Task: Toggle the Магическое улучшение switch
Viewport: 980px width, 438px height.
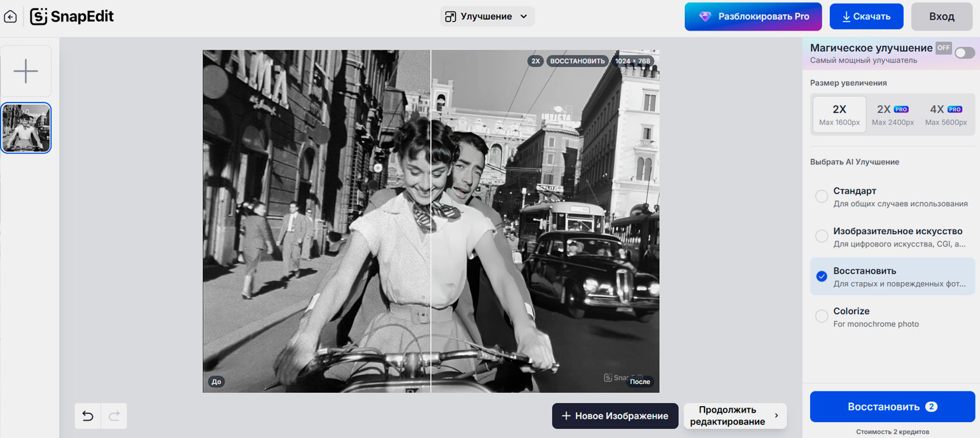Action: pos(964,53)
